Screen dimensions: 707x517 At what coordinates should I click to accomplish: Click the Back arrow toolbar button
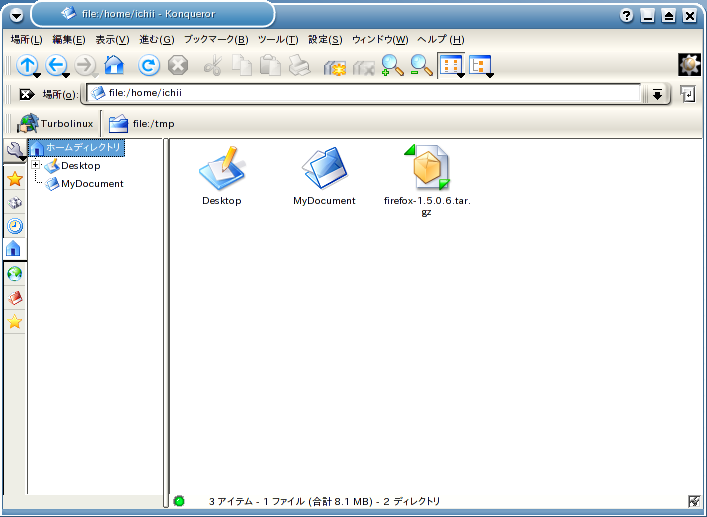(55, 65)
